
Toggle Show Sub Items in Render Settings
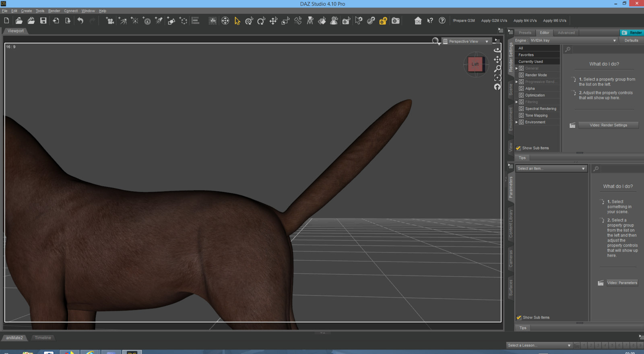coord(518,148)
